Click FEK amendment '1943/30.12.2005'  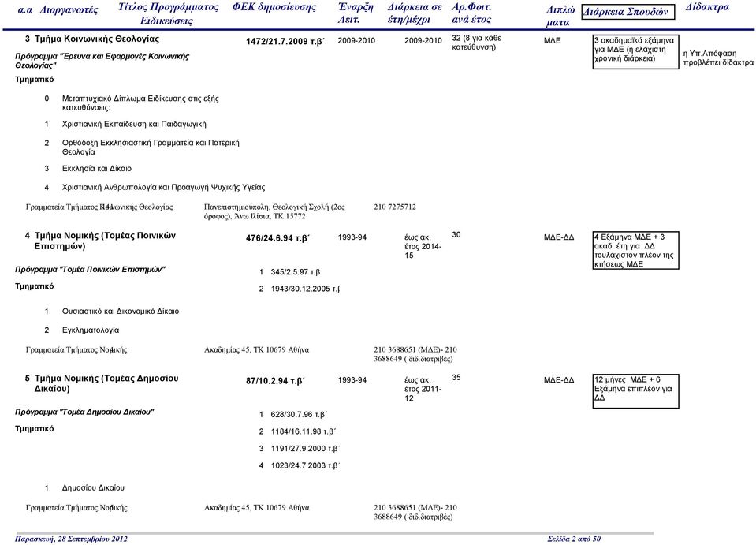(x=305, y=289)
